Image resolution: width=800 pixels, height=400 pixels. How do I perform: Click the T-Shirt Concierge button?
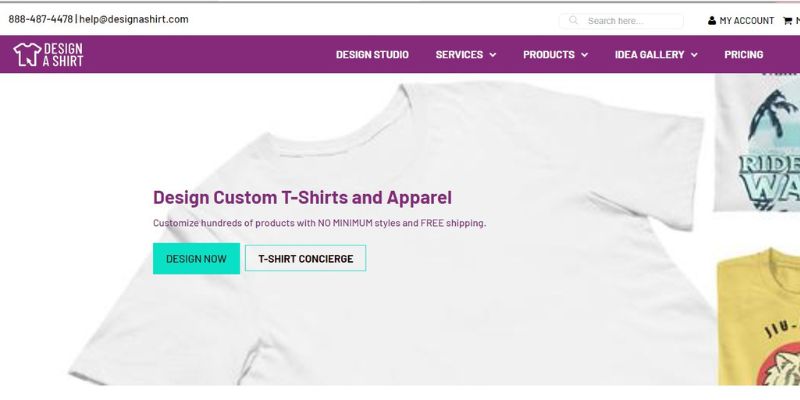coord(306,258)
